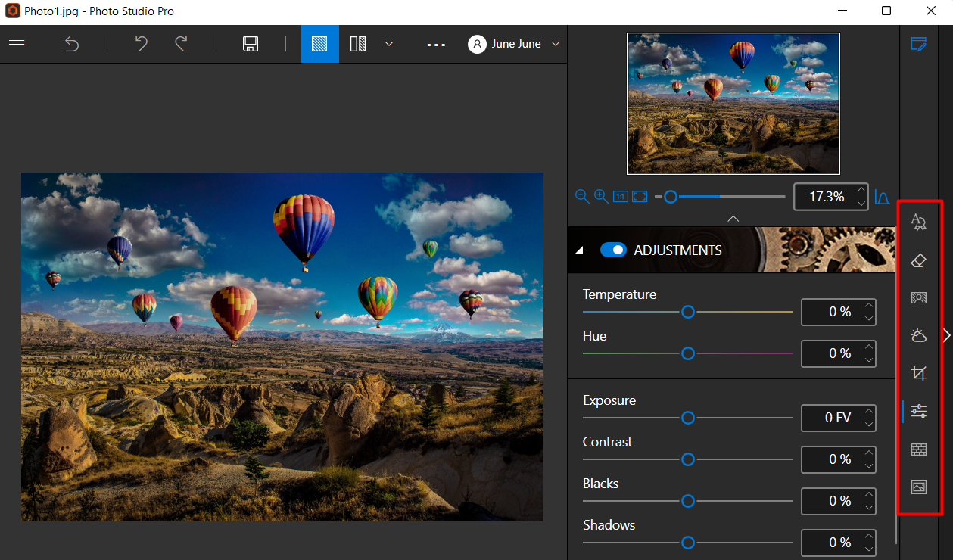Click the Hue slider handle
Screen dimensions: 953x560
click(x=688, y=353)
